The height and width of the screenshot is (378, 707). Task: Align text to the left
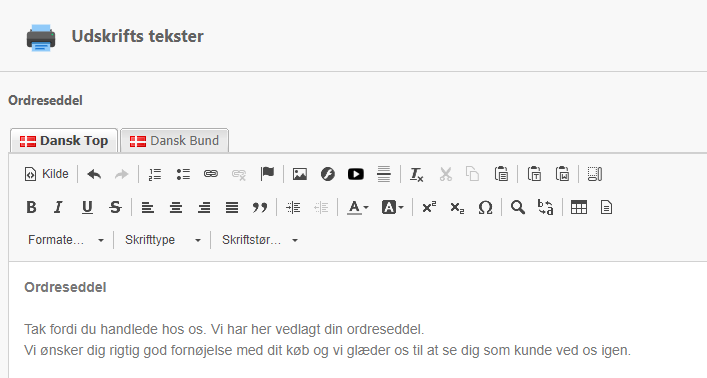(x=148, y=207)
